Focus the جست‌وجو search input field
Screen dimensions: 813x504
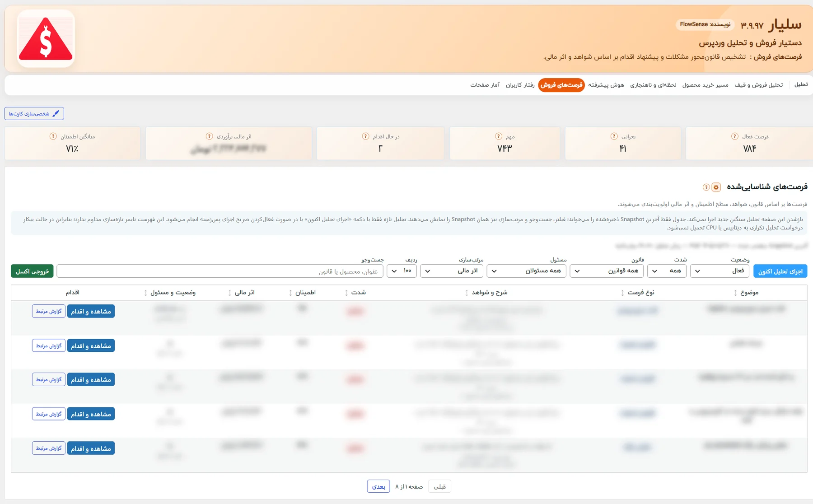click(220, 271)
